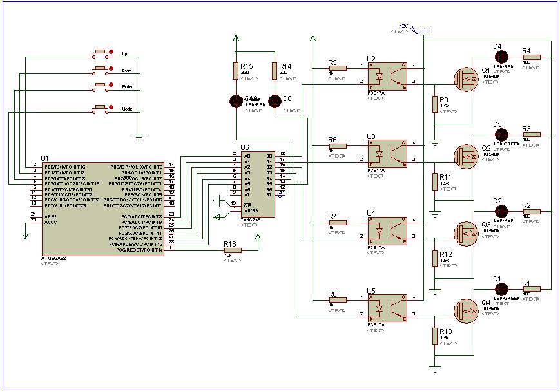Select LED D2 symbol
560x392 pixels.
tap(501, 211)
